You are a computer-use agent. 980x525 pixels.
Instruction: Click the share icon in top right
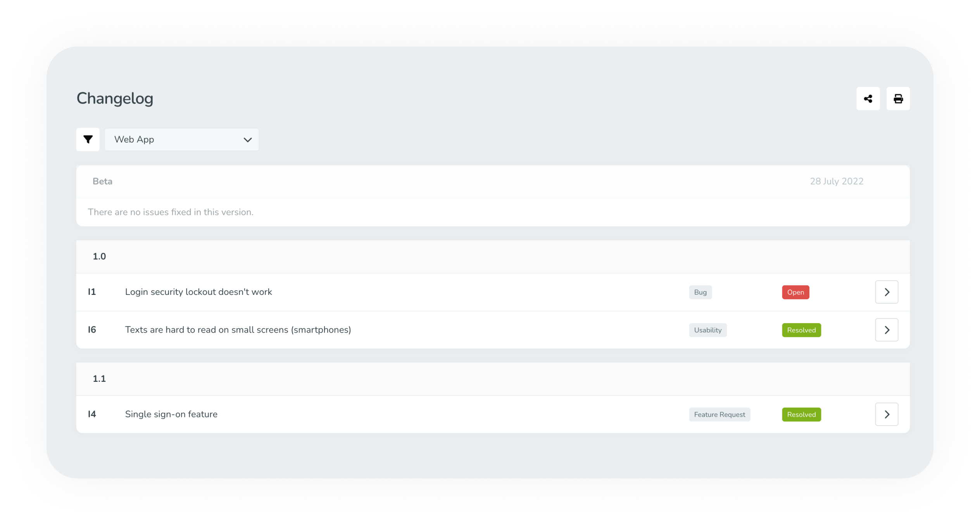pyautogui.click(x=868, y=98)
